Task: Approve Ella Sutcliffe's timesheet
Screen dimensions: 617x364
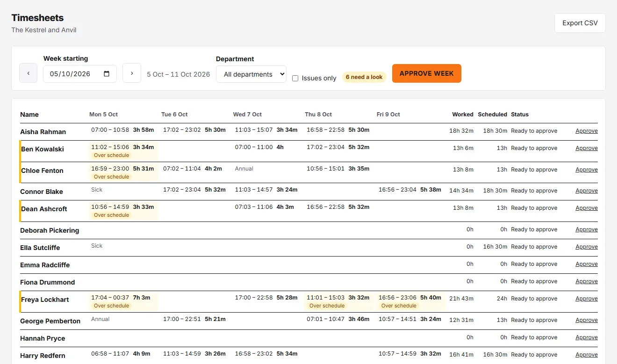Action: click(586, 247)
